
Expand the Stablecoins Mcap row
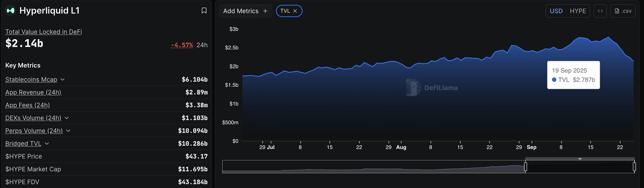(x=62, y=79)
